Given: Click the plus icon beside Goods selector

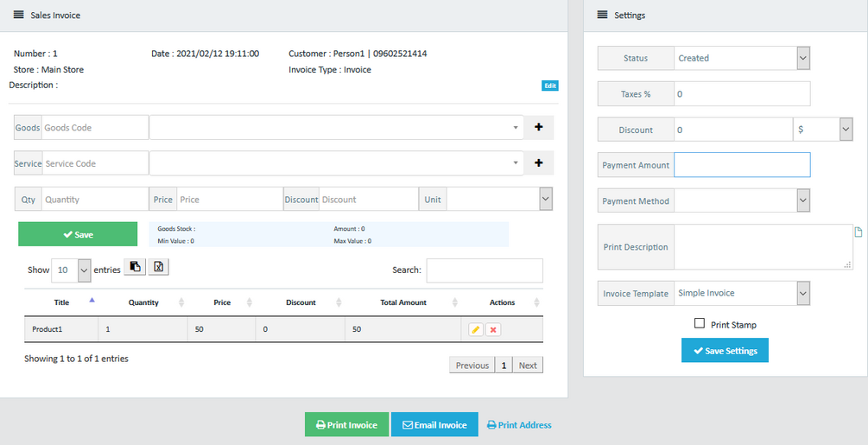Looking at the screenshot, I should click(539, 127).
